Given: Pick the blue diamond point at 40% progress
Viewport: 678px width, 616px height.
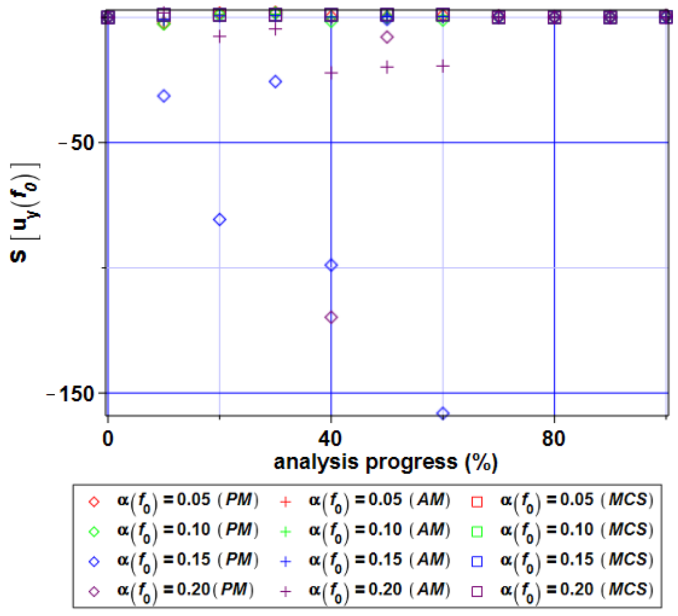Looking at the screenshot, I should [x=331, y=265].
